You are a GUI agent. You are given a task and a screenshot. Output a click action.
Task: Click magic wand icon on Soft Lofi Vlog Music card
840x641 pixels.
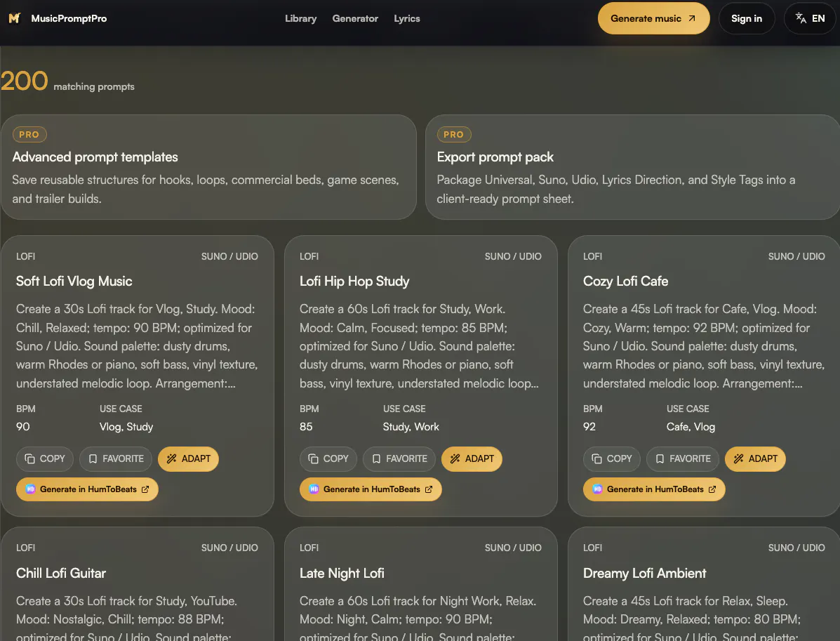coord(171,458)
